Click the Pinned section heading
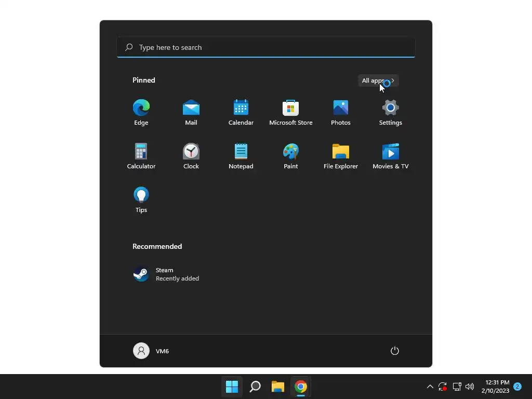 [144, 80]
